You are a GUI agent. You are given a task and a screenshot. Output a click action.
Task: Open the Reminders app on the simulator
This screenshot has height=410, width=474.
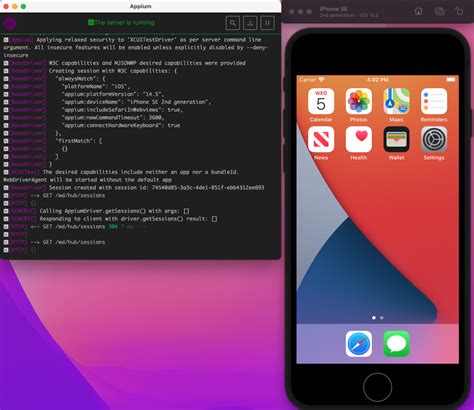[434, 101]
